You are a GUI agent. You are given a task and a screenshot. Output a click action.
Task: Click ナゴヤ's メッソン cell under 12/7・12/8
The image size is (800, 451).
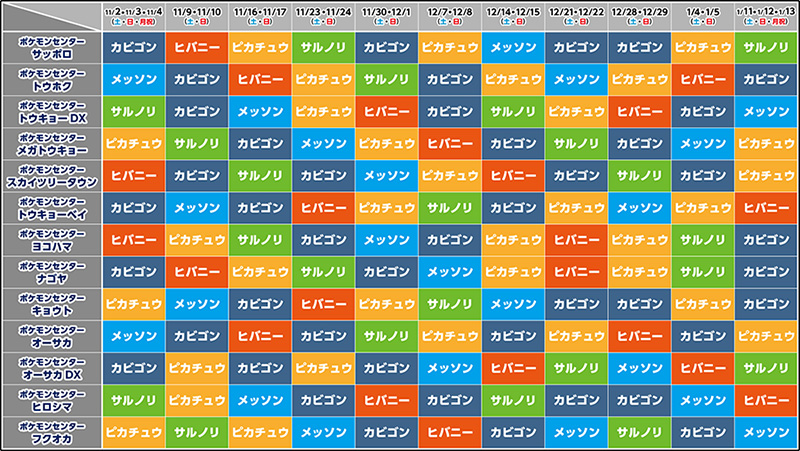pyautogui.click(x=450, y=272)
